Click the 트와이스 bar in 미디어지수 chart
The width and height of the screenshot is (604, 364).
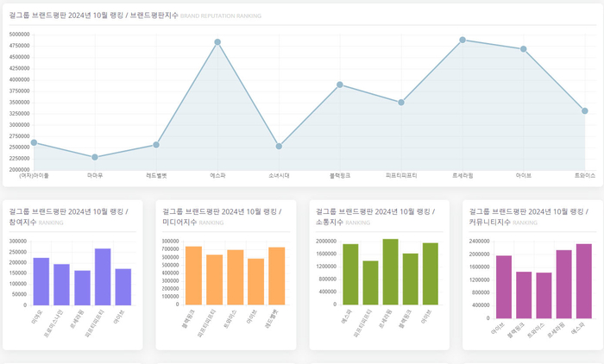[236, 278]
